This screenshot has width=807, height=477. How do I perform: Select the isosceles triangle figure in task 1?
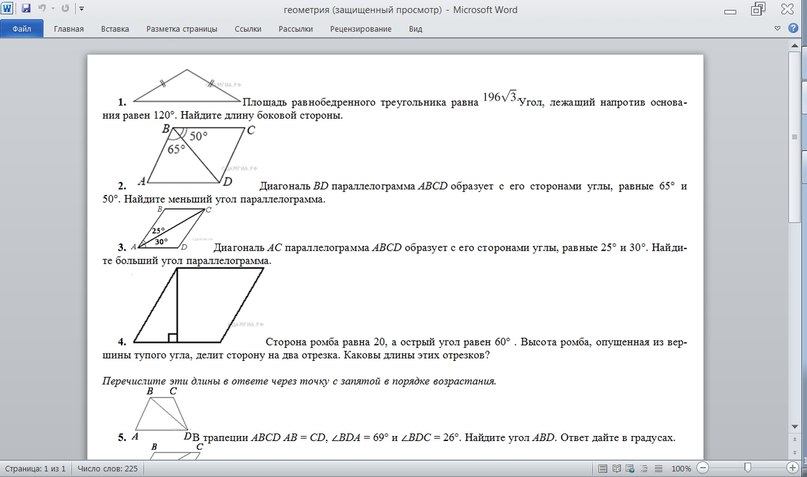187,85
